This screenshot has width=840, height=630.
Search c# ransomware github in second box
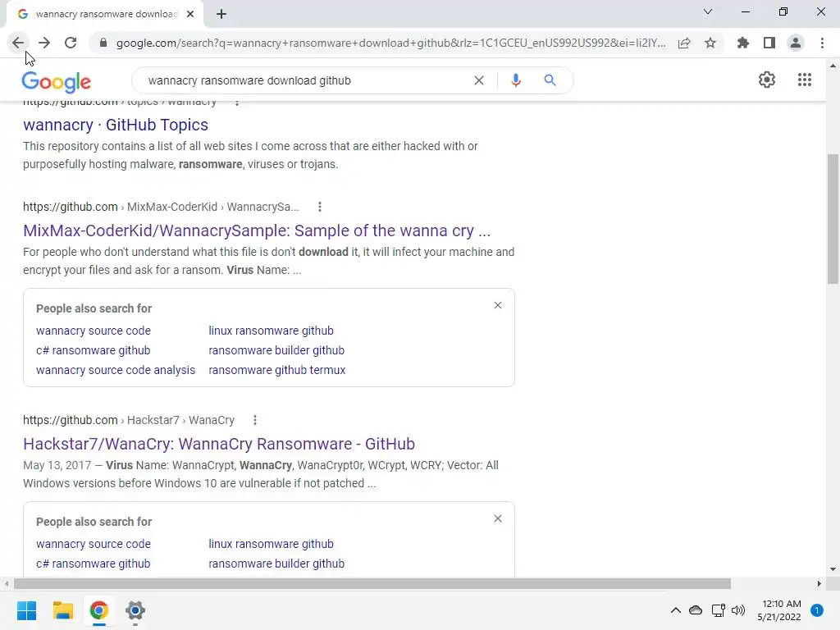[94, 564]
